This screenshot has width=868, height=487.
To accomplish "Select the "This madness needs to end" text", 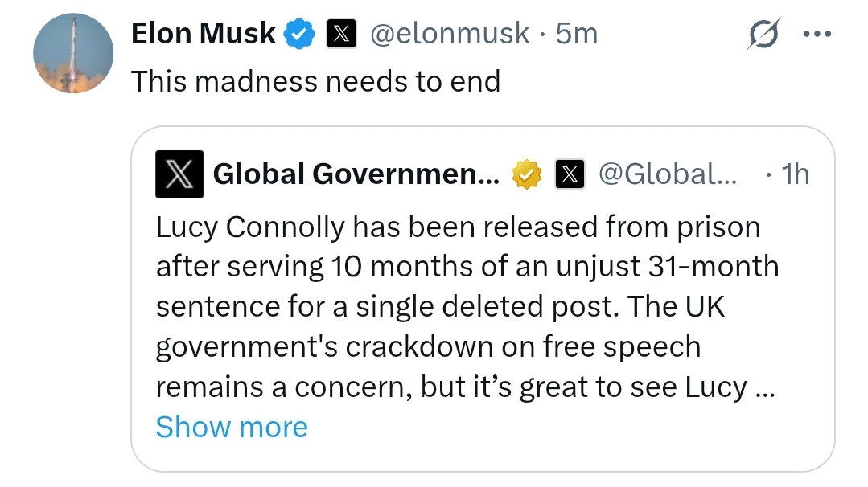I will pos(315,81).
